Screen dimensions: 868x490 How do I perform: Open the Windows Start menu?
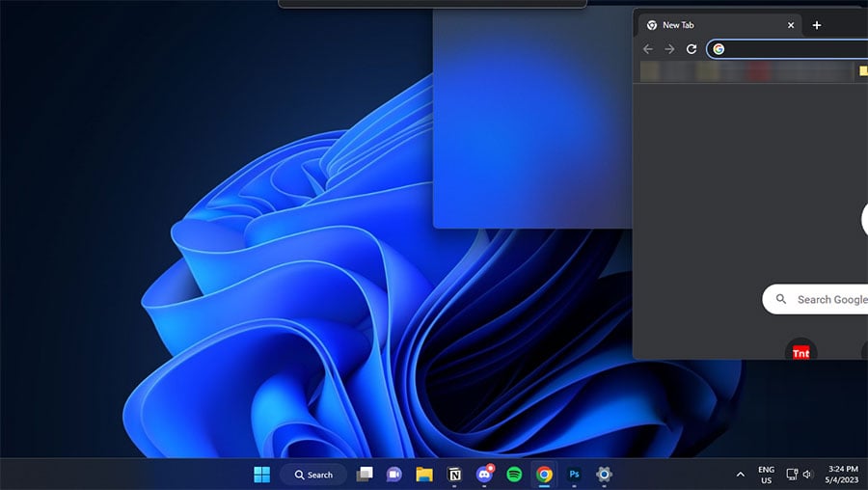261,475
